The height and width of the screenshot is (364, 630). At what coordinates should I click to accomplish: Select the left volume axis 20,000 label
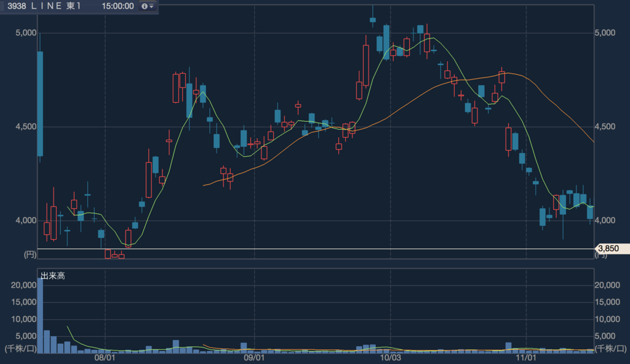24,285
